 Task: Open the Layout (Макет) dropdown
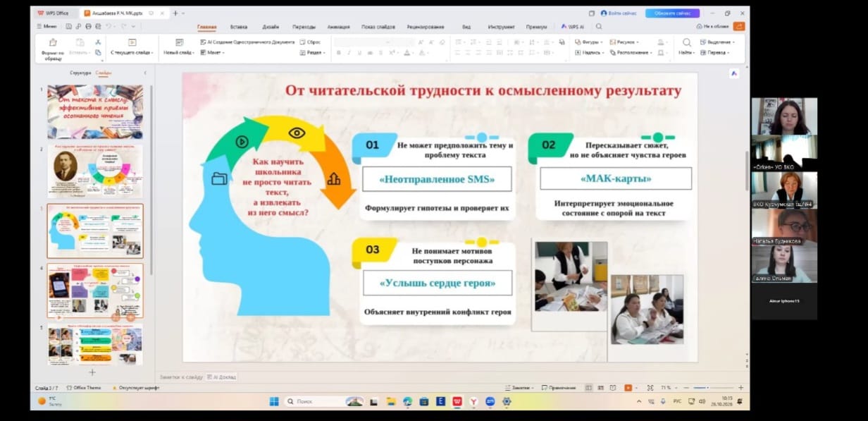pyautogui.click(x=211, y=53)
